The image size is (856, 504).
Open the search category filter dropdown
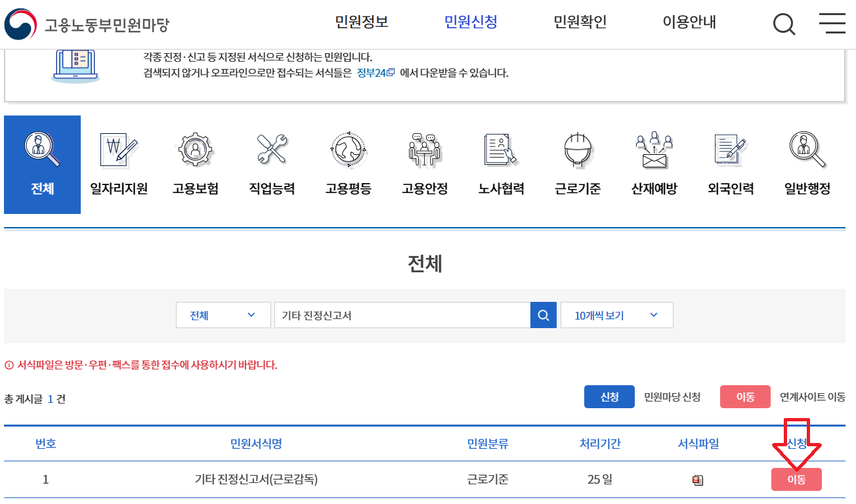click(x=223, y=314)
